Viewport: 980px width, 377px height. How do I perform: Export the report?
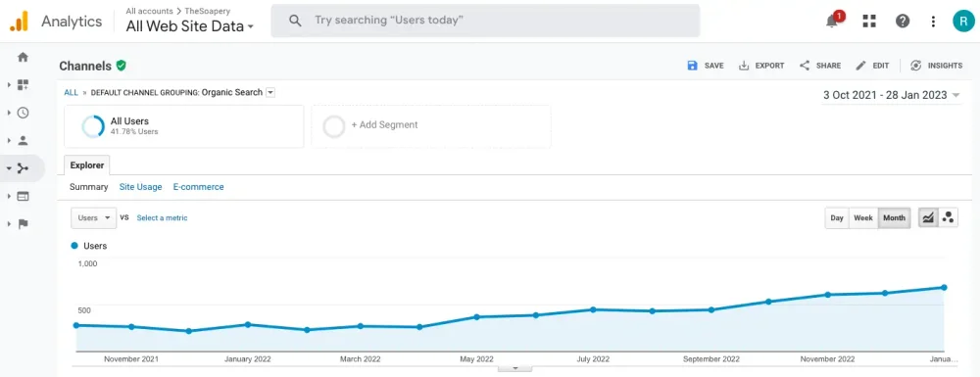point(761,66)
